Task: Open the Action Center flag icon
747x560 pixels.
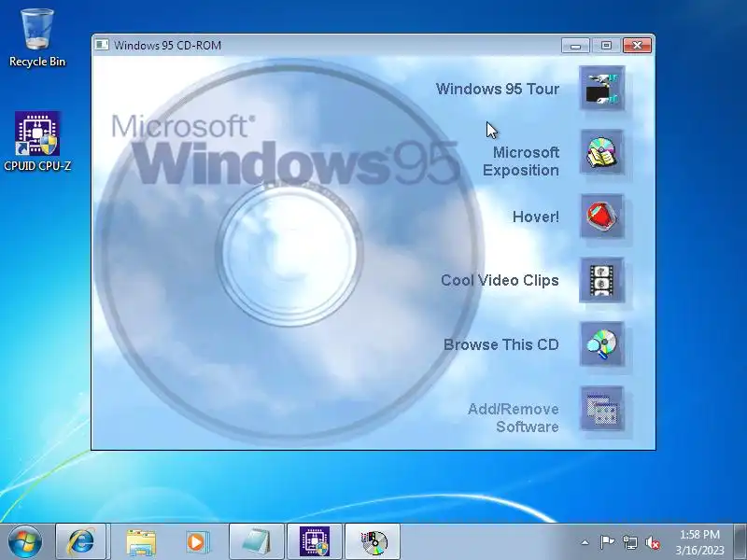Action: click(607, 542)
